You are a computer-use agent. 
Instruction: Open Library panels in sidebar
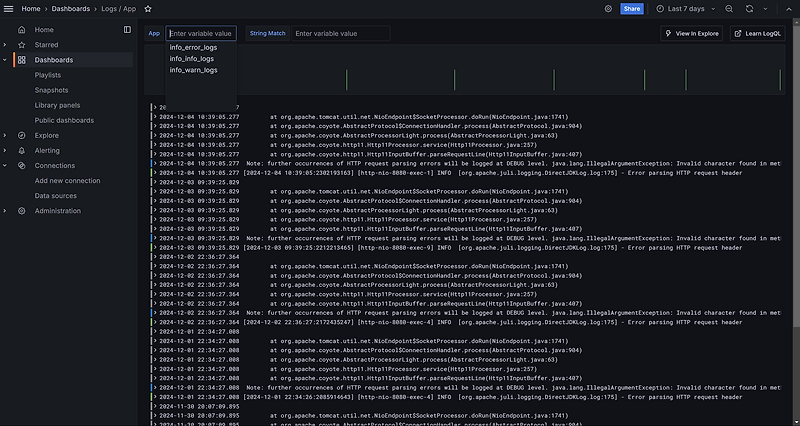click(57, 105)
